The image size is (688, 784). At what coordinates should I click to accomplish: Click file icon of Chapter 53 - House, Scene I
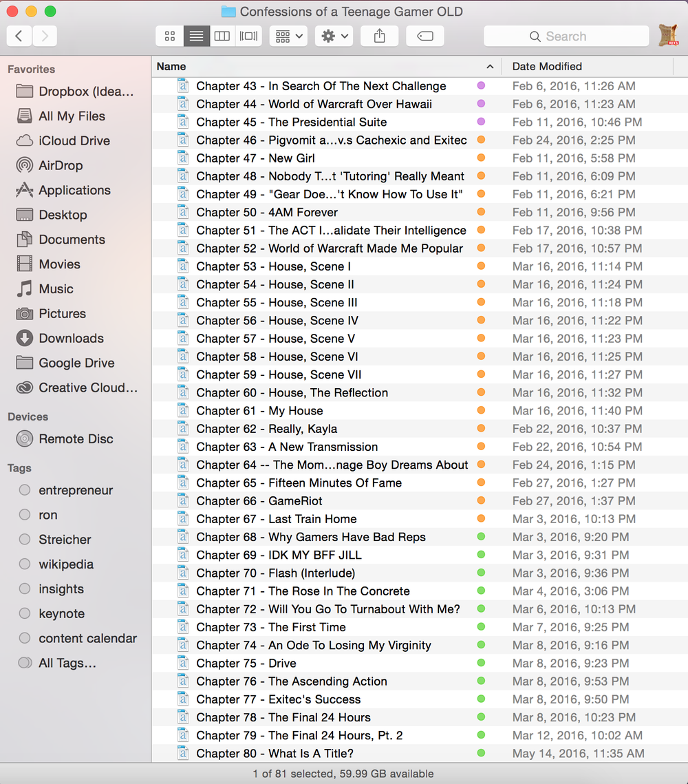coord(184,266)
